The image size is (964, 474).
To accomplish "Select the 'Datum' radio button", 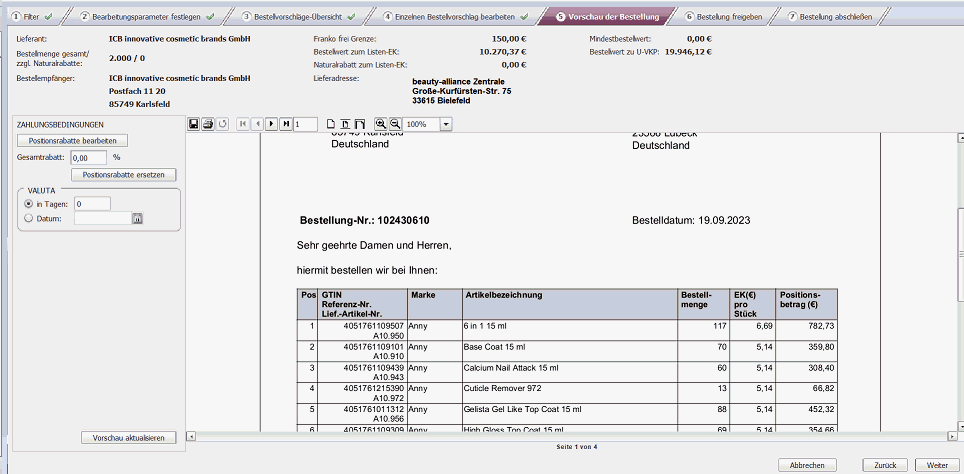I will pos(28,218).
